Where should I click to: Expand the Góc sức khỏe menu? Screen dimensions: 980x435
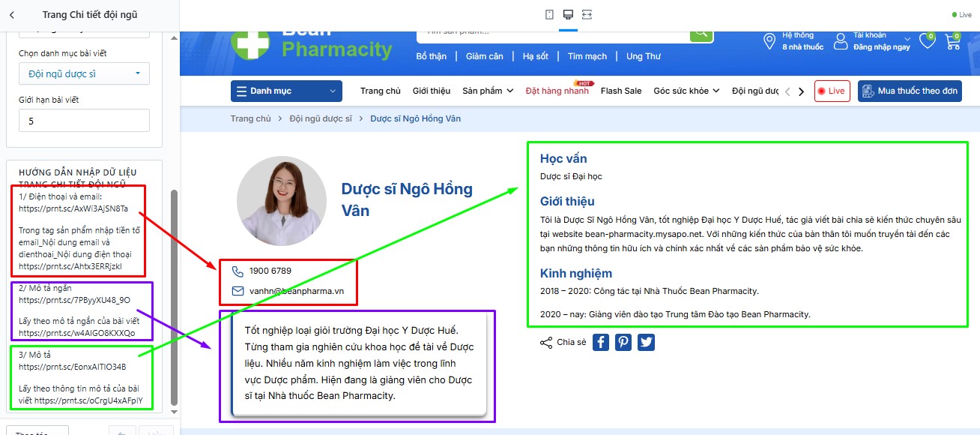(x=686, y=91)
